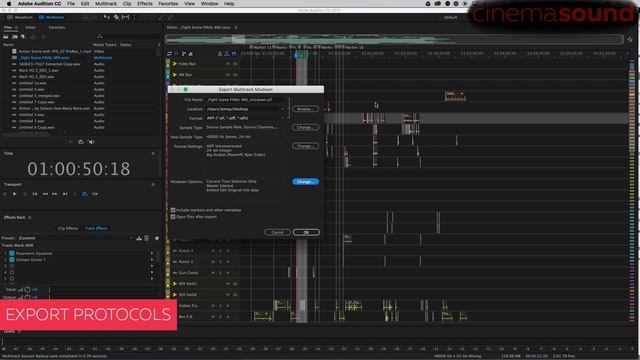Open the Multitrack menu
The width and height of the screenshot is (640, 360).
pos(106,4)
